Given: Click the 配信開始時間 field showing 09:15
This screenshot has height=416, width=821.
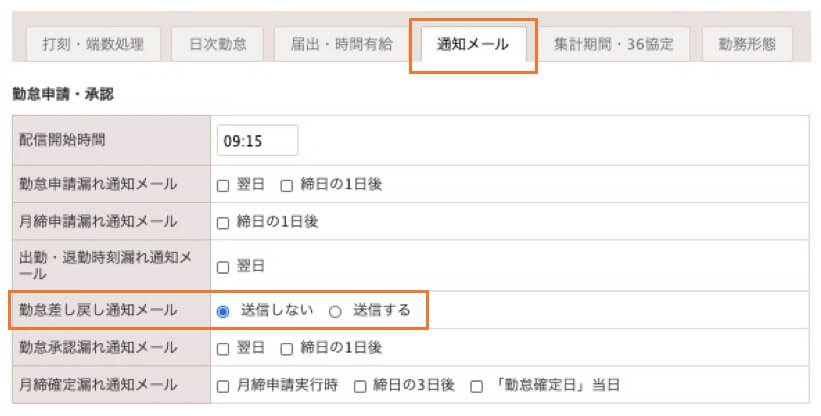Looking at the screenshot, I should tap(258, 140).
